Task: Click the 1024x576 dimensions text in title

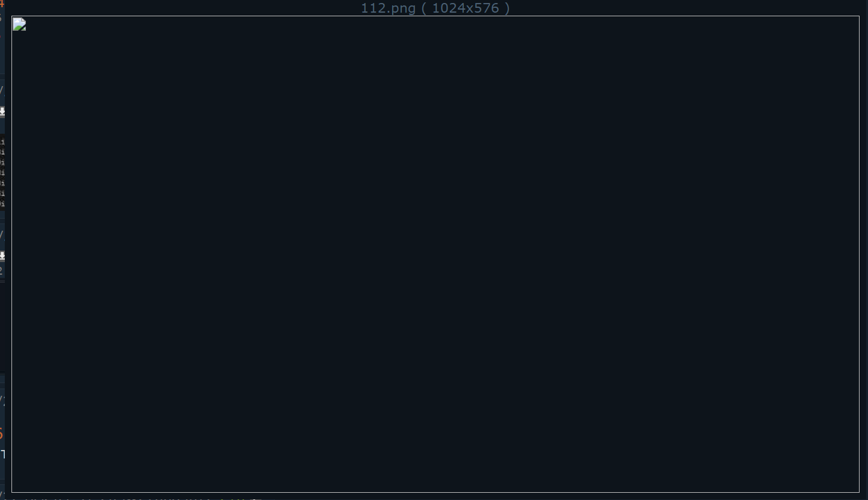Action: [x=466, y=8]
